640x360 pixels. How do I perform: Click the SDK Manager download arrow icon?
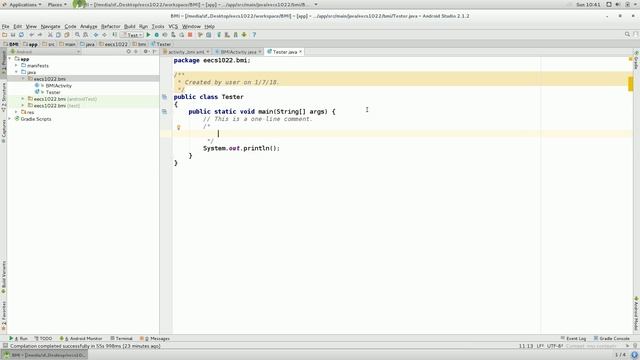click(244, 35)
